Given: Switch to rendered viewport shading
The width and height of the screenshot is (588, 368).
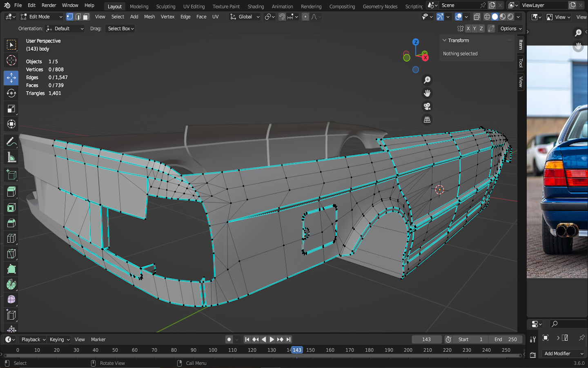Looking at the screenshot, I should [510, 17].
